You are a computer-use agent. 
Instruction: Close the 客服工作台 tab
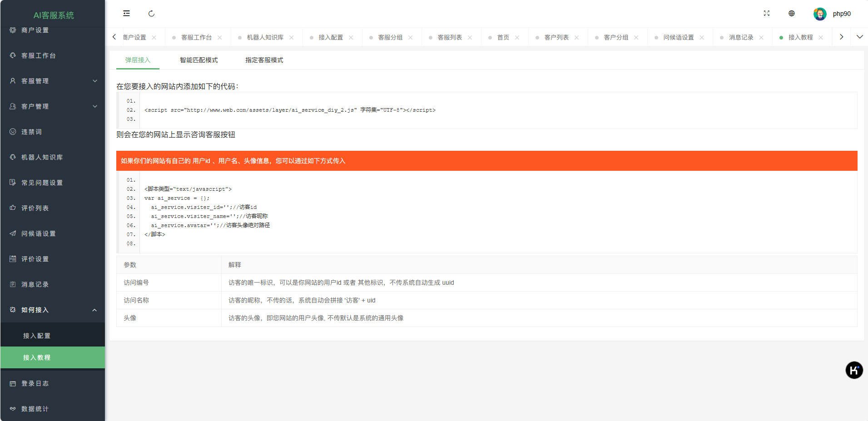[x=220, y=38]
